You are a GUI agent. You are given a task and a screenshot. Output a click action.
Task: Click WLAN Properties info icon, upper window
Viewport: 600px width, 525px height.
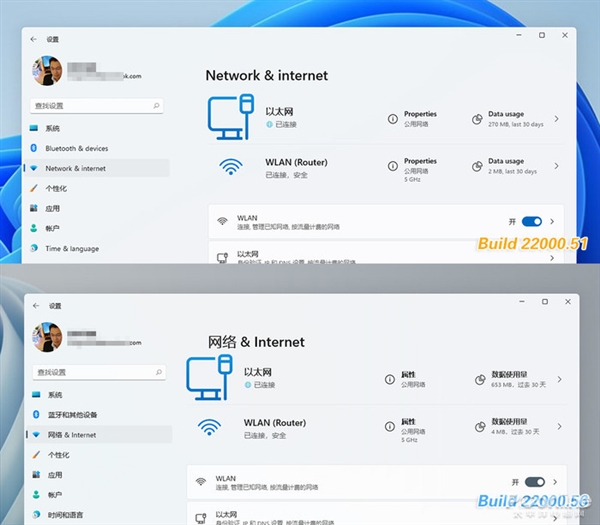pos(393,166)
